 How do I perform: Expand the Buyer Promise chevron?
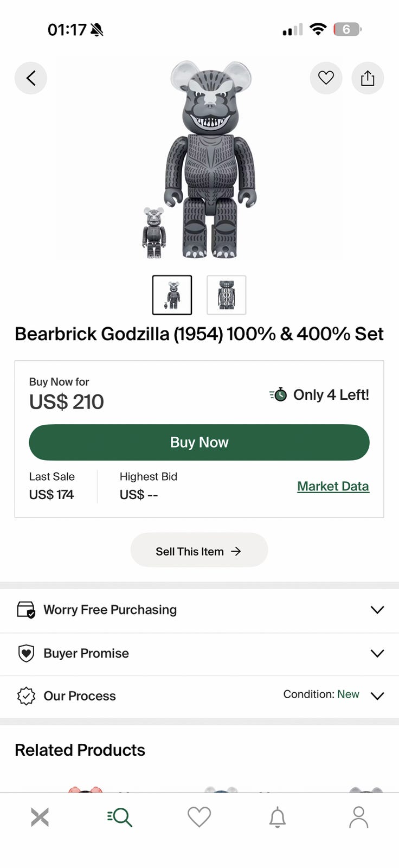(x=377, y=653)
